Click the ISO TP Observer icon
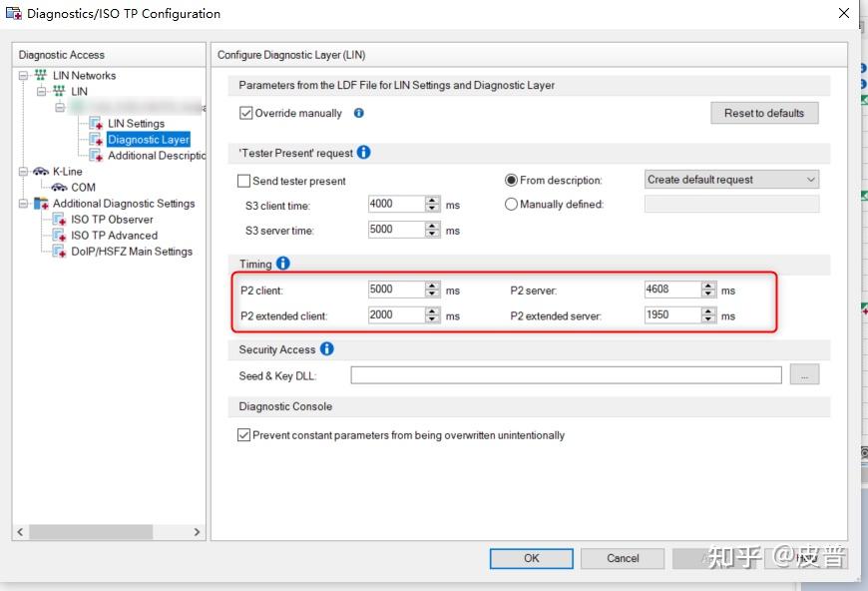 pos(59,220)
